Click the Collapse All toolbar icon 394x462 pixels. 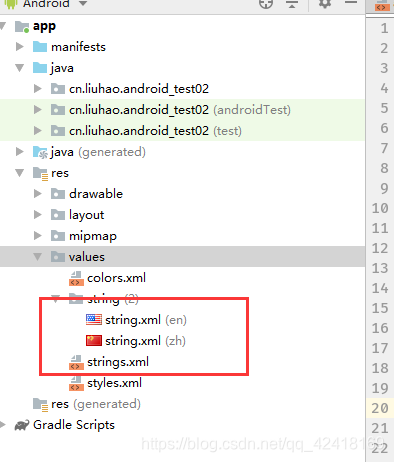coord(292,3)
